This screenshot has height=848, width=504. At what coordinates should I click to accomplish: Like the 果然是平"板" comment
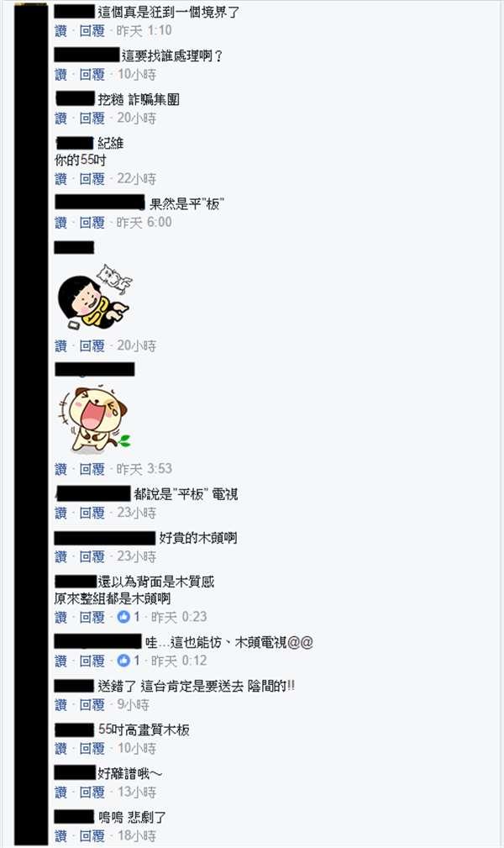tap(60, 222)
